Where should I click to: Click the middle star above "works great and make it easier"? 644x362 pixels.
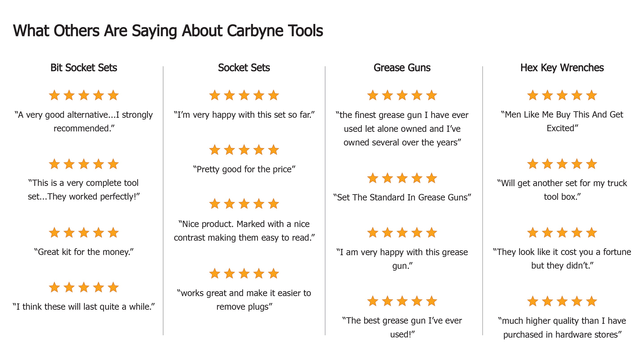click(244, 274)
